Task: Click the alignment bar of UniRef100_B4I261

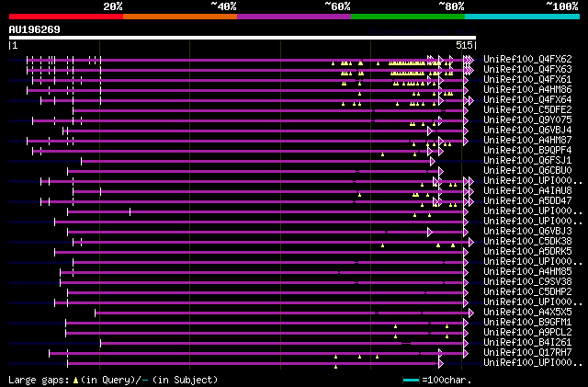Action: point(283,343)
